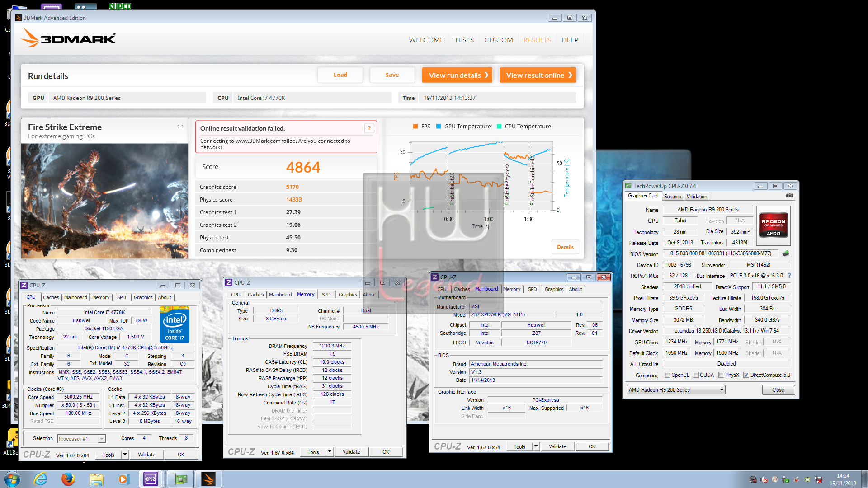Viewport: 868px width, 488px height.
Task: Click the BIOS Version field in GPU-Z
Action: click(721, 253)
